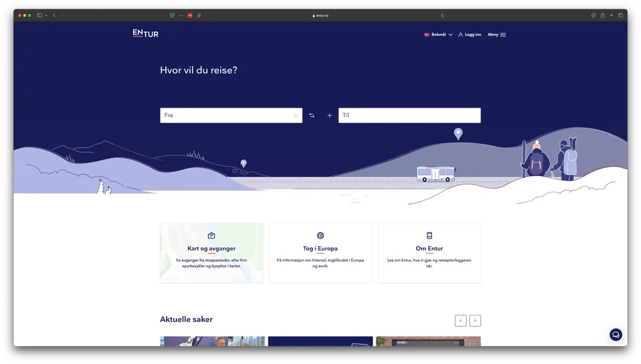Show previous Aktuelle saker articles

pyautogui.click(x=460, y=320)
